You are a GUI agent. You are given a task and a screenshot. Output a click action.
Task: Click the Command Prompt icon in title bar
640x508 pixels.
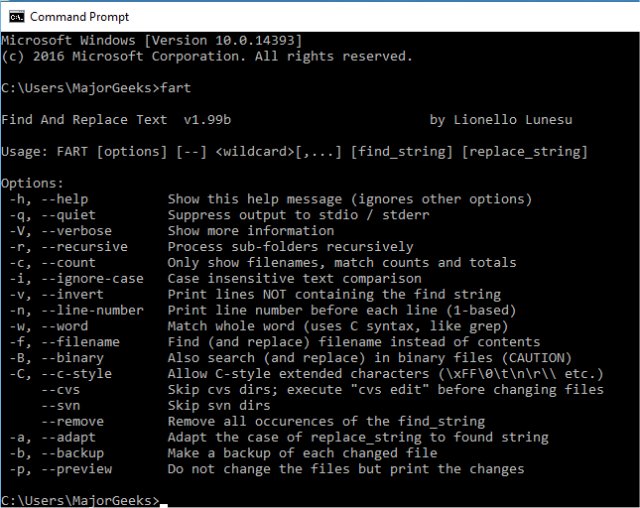pos(14,16)
